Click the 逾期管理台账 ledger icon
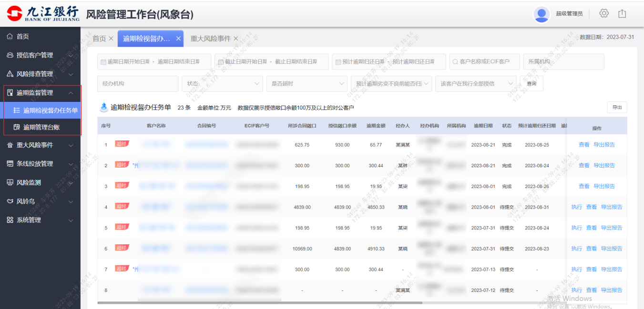The width and height of the screenshot is (644, 309). click(x=17, y=127)
